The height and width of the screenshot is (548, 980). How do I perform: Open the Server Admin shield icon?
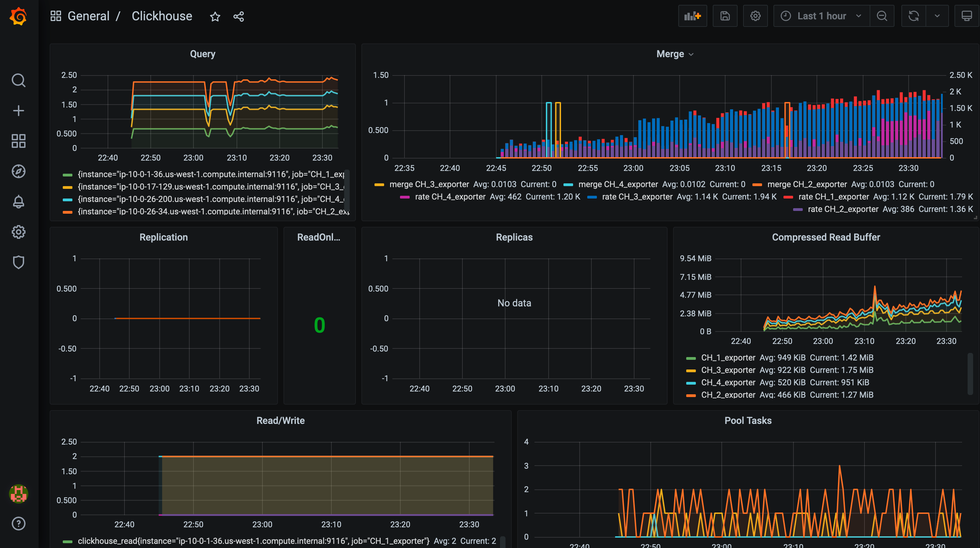18,262
